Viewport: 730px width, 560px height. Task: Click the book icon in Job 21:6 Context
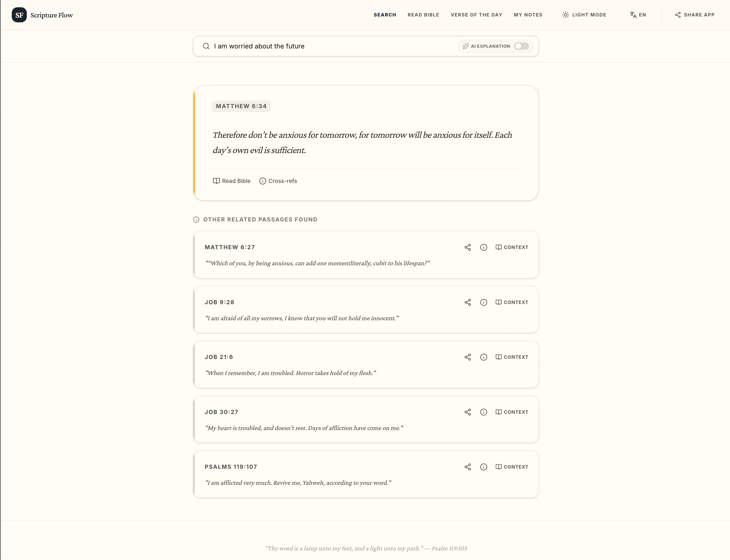pos(498,357)
